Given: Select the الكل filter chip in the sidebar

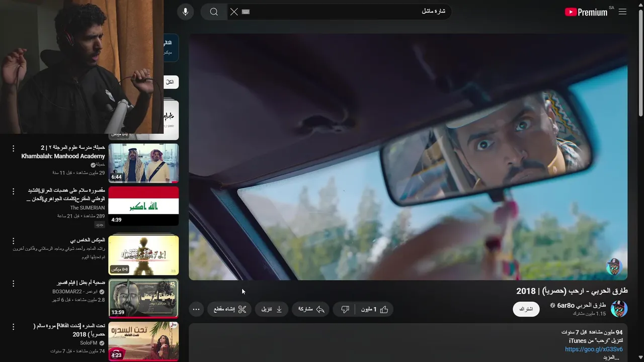Looking at the screenshot, I should pyautogui.click(x=171, y=82).
